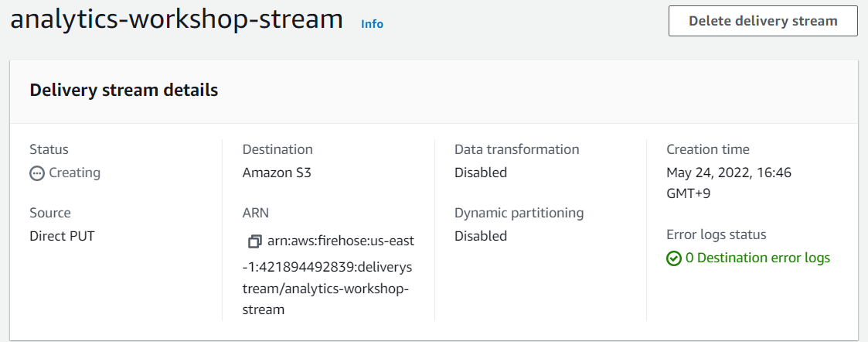The image size is (868, 342).
Task: Click the green checkmark error logs icon
Action: pyautogui.click(x=674, y=258)
